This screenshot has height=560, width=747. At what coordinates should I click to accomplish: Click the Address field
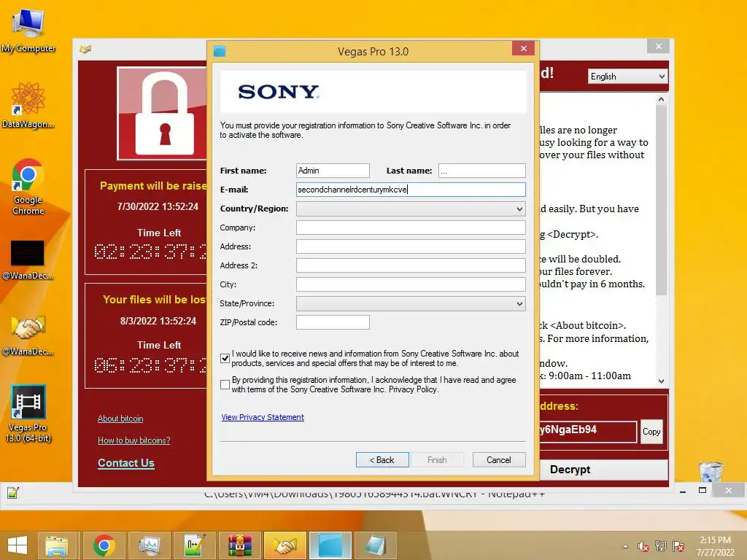411,246
